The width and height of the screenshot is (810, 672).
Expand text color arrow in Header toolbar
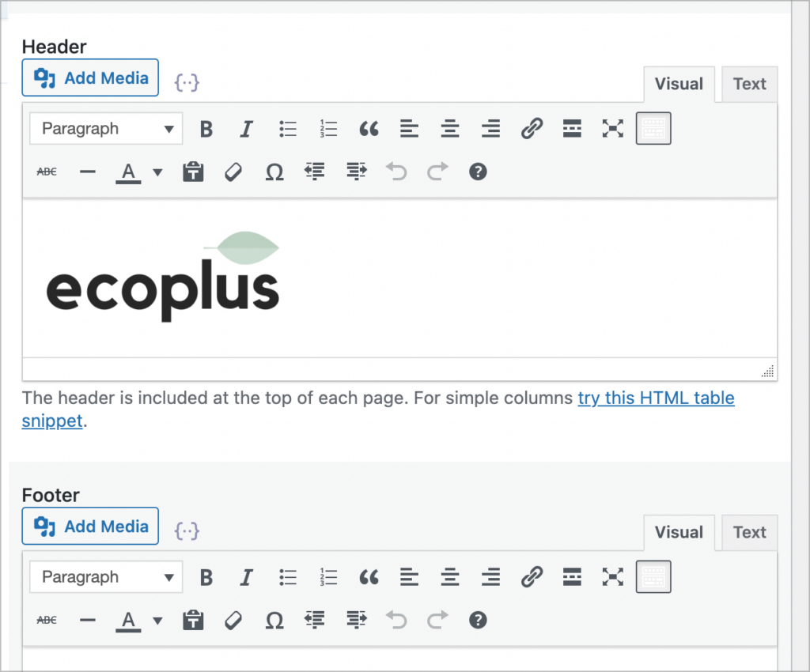point(157,172)
